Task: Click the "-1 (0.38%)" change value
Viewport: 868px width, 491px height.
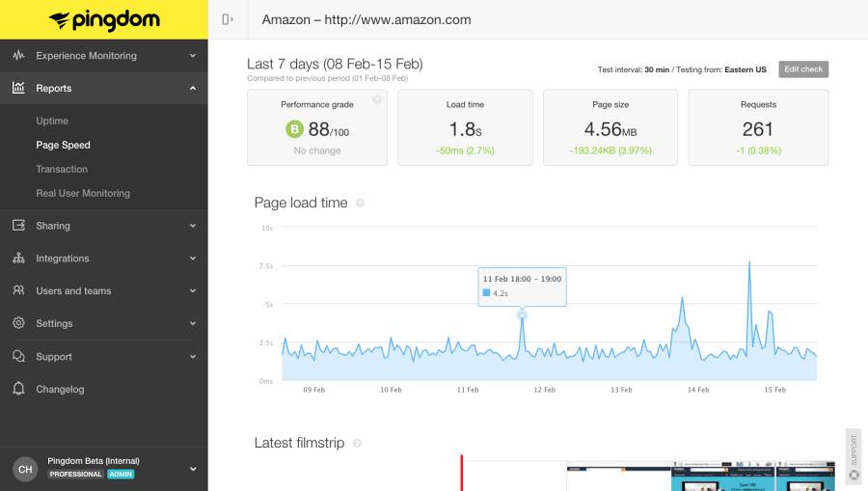Action: 758,150
